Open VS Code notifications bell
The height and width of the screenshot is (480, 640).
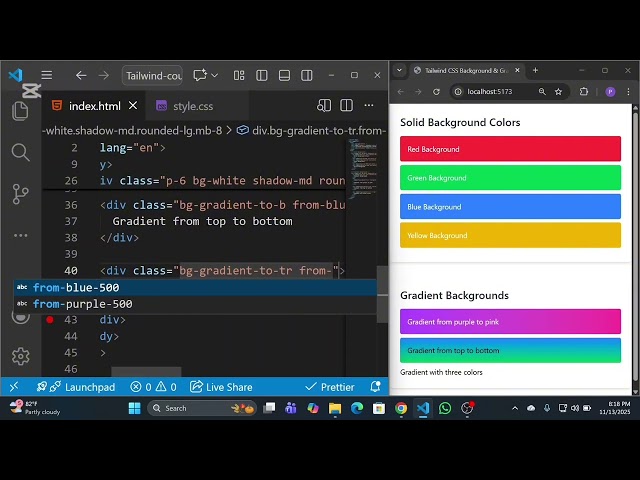pyautogui.click(x=376, y=387)
